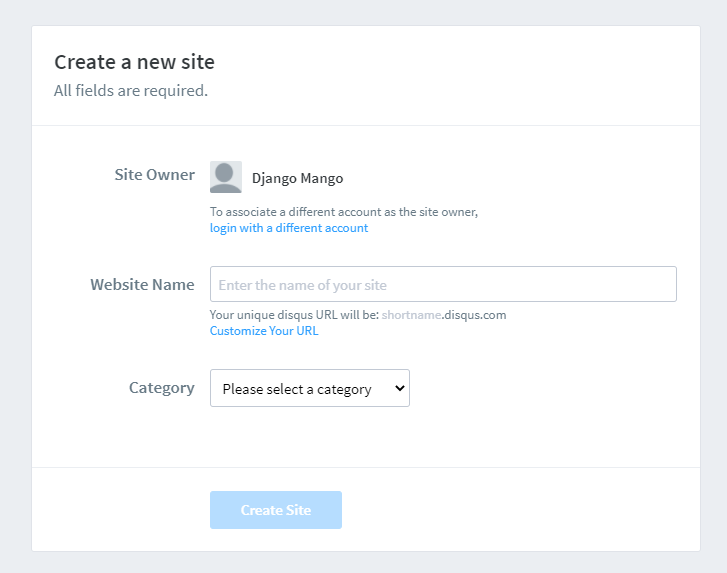Screen dimensions: 727x573
Task: Open the 'Please select a category' dropdown
Action: tap(310, 388)
